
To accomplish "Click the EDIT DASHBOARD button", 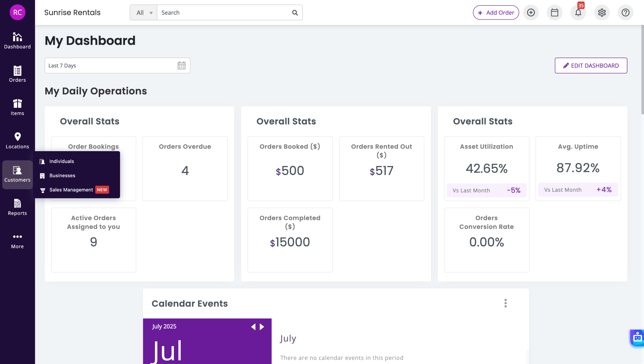I will [591, 66].
